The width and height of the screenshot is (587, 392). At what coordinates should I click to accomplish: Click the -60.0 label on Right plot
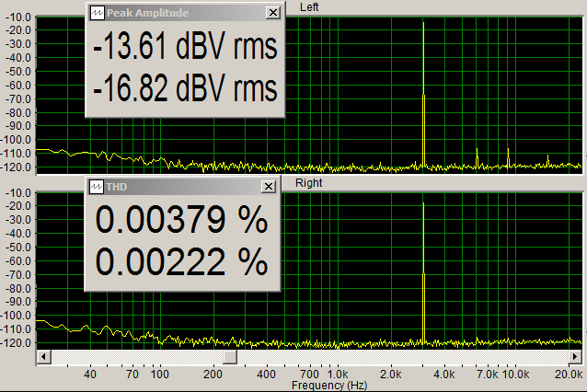click(18, 261)
